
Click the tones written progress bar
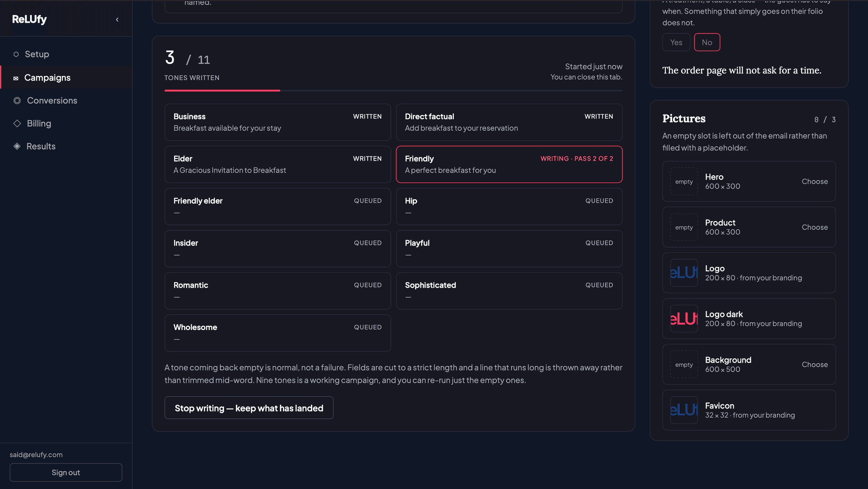pos(393,91)
